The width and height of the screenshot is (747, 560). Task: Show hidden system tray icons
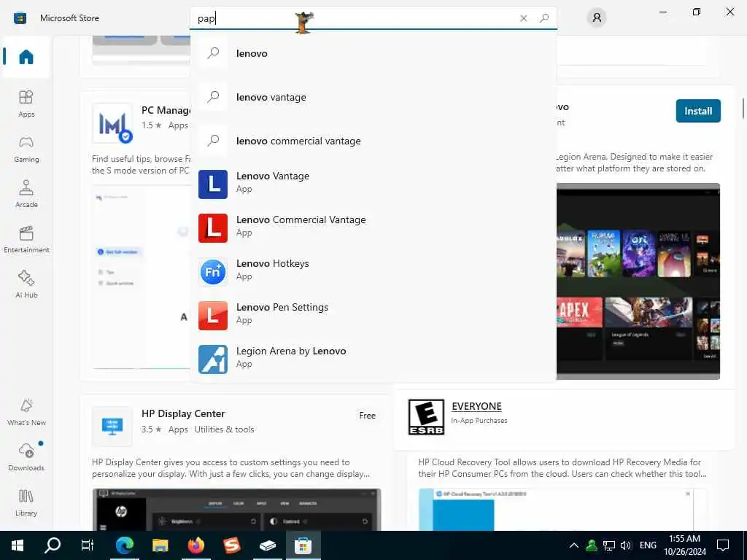574,545
